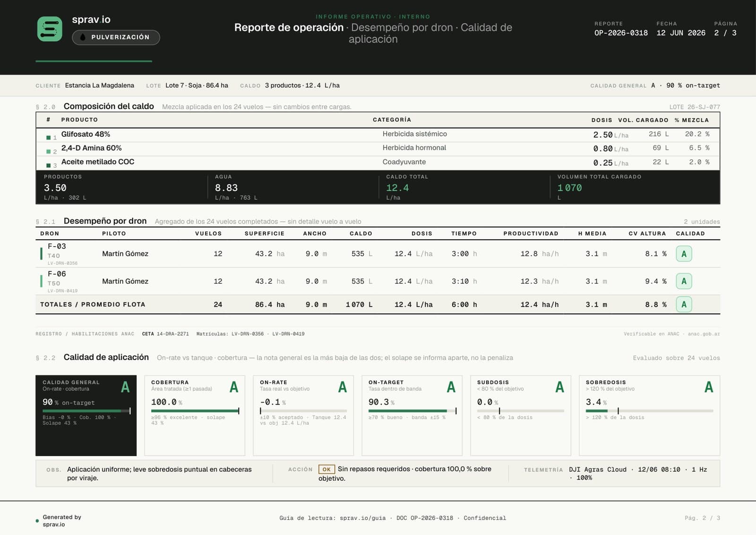
Task: Click the 3:10 h flight time of F-06
Action: (464, 281)
